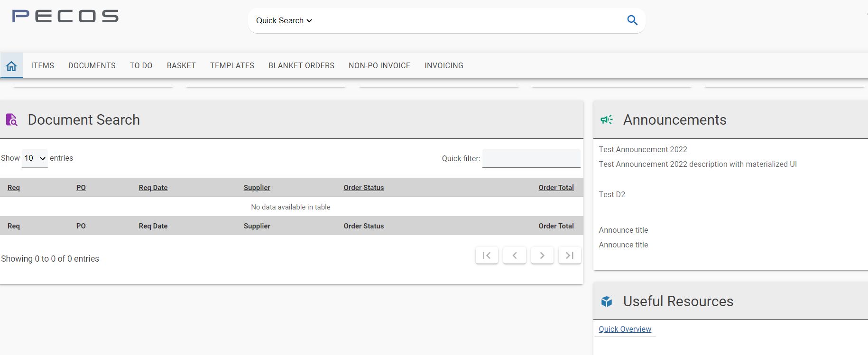Image resolution: width=868 pixels, height=355 pixels.
Task: Open the Quick Overview link
Action: [x=625, y=329]
